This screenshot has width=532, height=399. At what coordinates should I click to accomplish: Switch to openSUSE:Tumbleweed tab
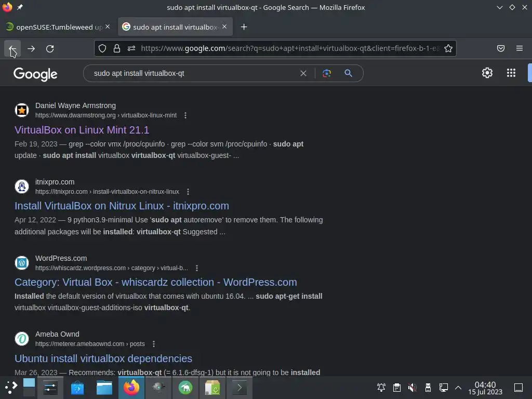[57, 27]
